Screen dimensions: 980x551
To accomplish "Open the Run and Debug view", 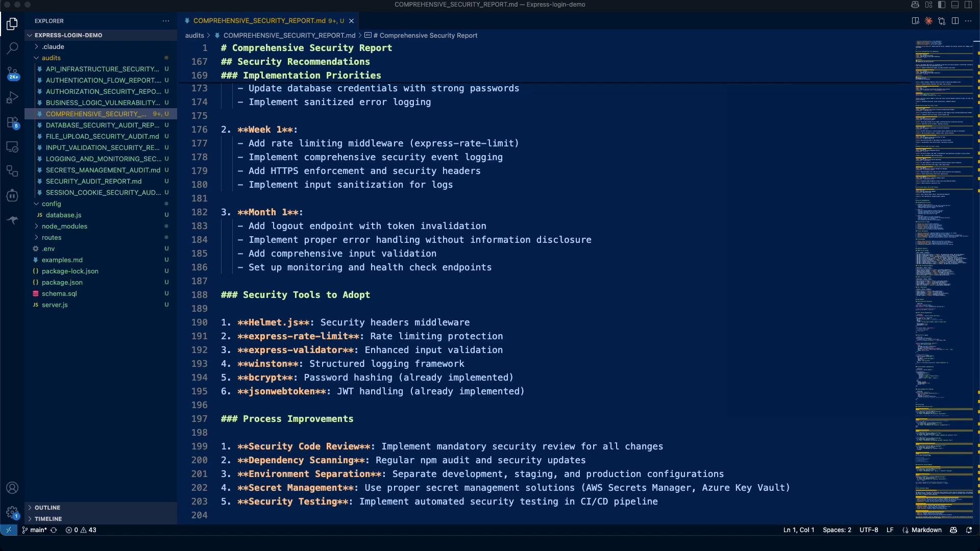I will coord(12,97).
